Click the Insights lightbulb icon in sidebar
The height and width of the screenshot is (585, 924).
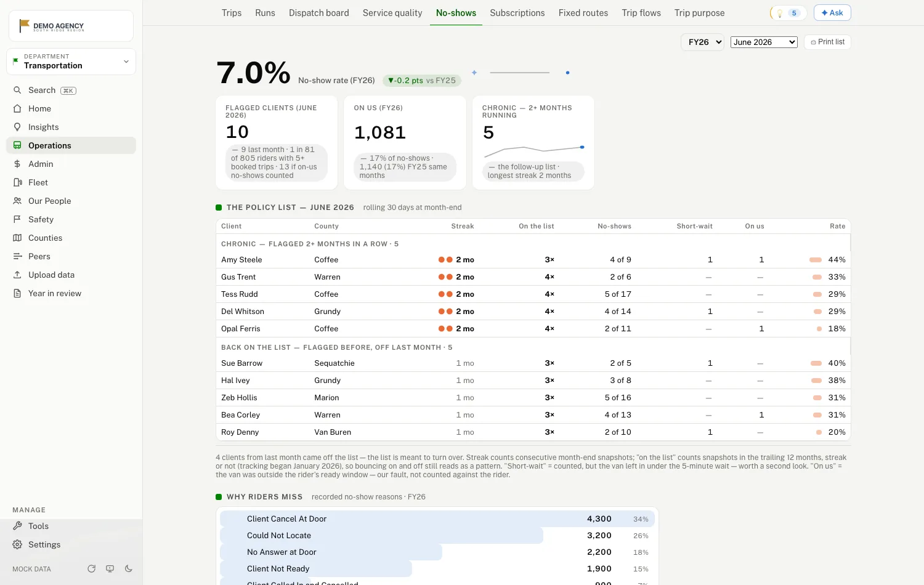(17, 127)
